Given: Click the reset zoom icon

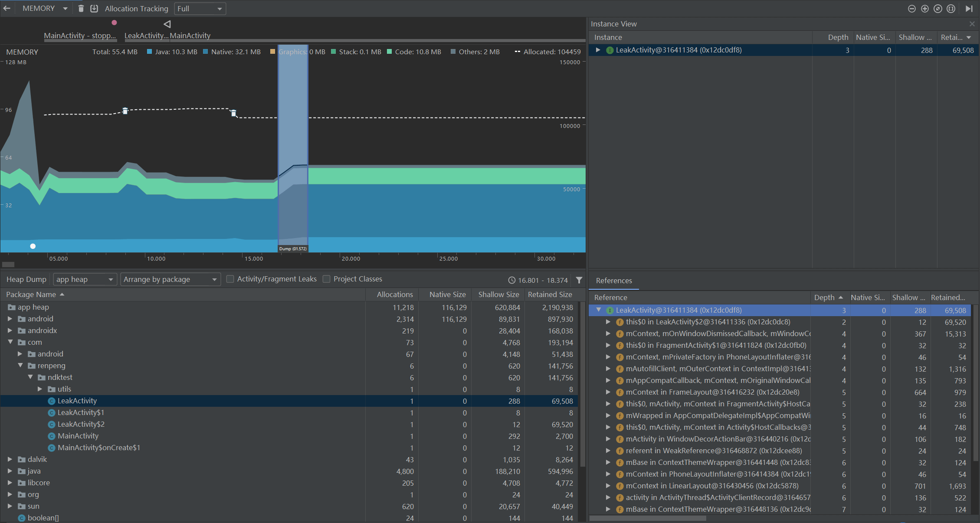Looking at the screenshot, I should click(x=938, y=9).
